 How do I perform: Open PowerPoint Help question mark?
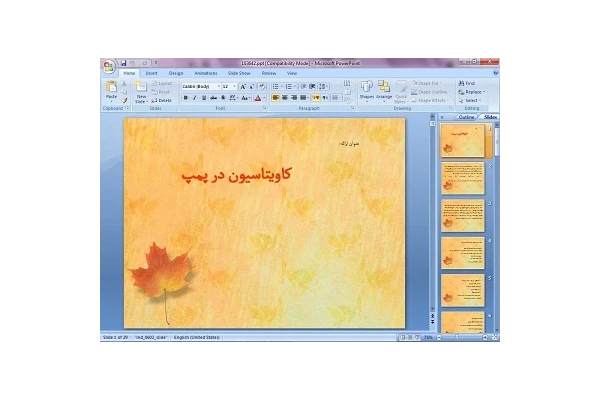496,73
